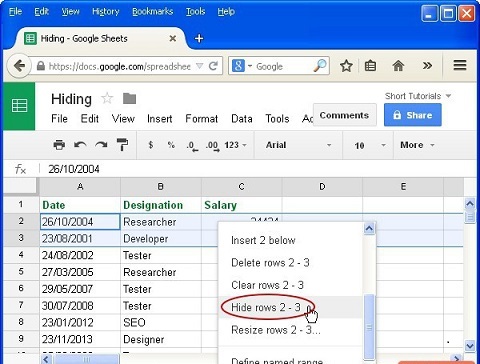Click the padlock icon in address bar
The image size is (480, 364).
[x=41, y=66]
